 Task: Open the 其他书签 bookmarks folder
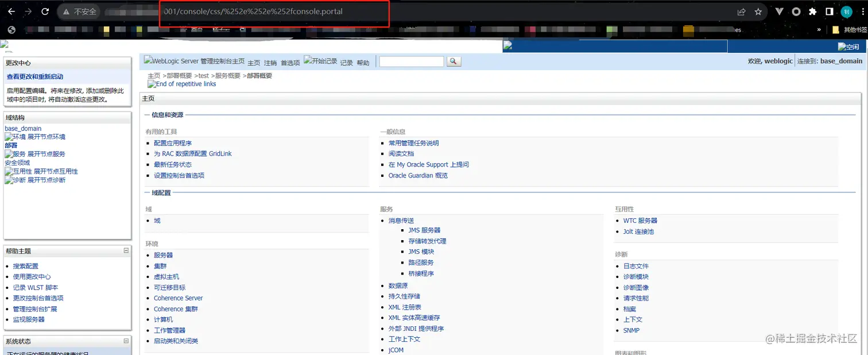(x=850, y=30)
